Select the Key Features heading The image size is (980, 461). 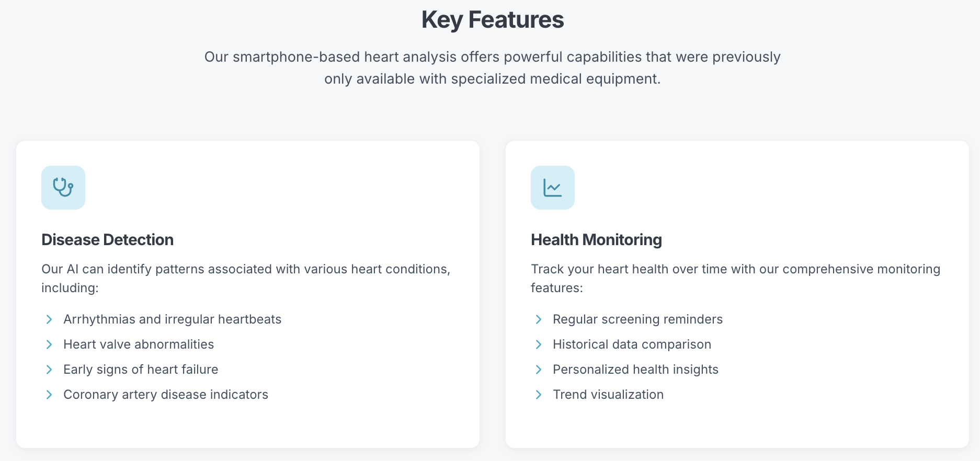point(493,20)
